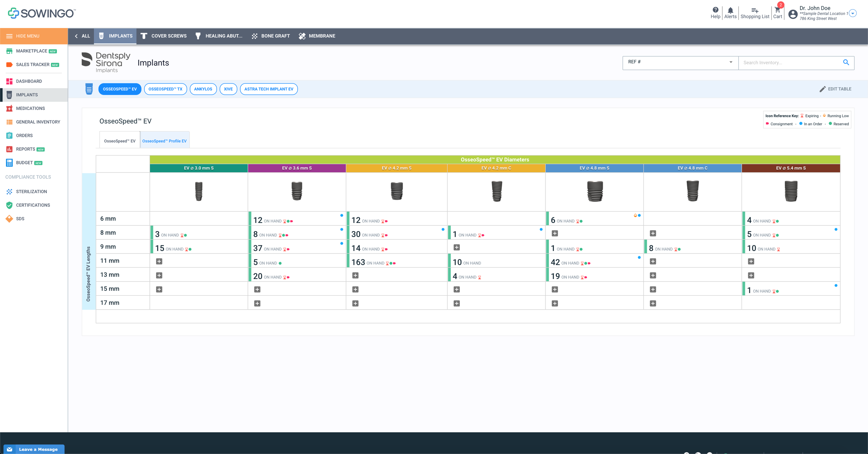Viewport: 868px width, 454px height.
Task: Open 19 on hand 13 mm cell
Action: coord(594,275)
